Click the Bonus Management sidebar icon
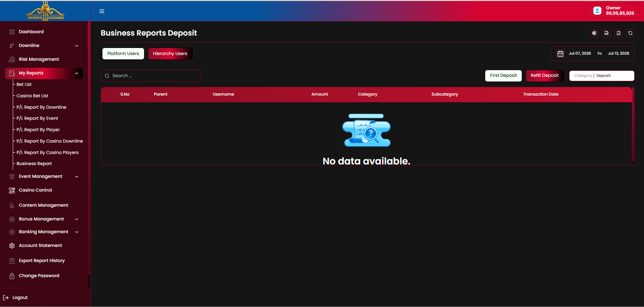Screen dimensions: 644x307 point(12,219)
